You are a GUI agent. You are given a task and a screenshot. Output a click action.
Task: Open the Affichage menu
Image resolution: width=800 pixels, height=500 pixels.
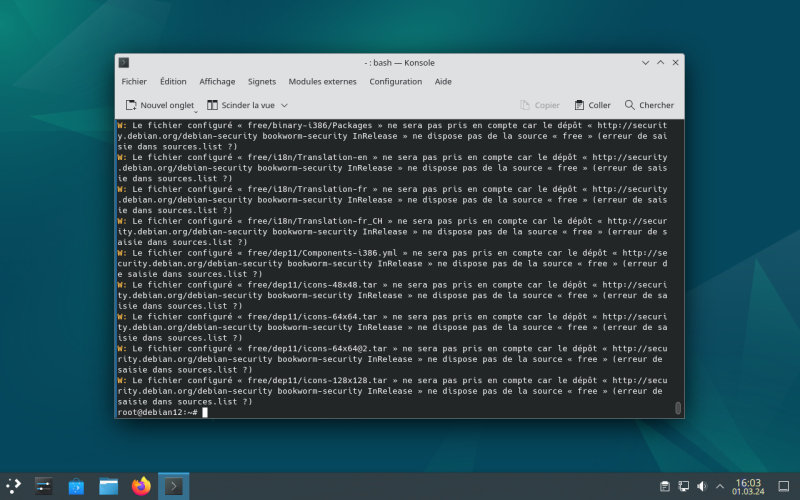pos(217,82)
